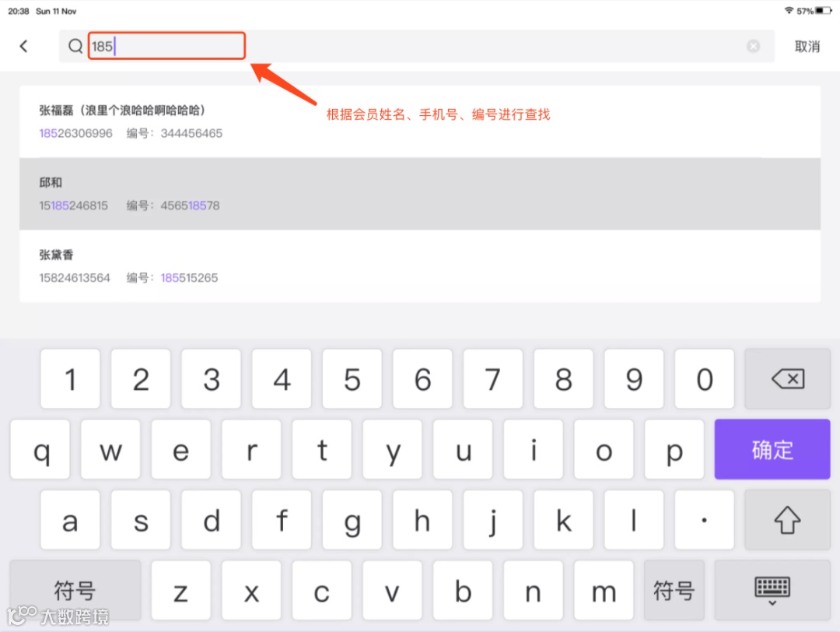Tap the letter x key

pos(252,590)
